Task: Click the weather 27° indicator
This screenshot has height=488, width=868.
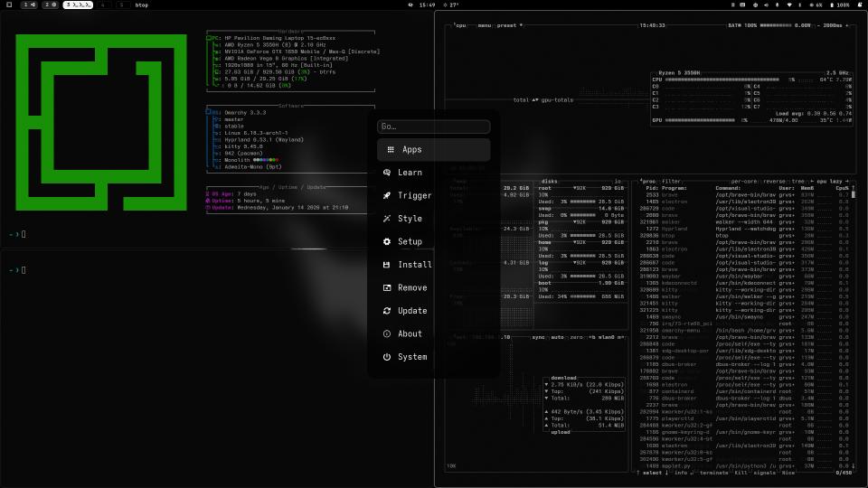Action: [452, 5]
